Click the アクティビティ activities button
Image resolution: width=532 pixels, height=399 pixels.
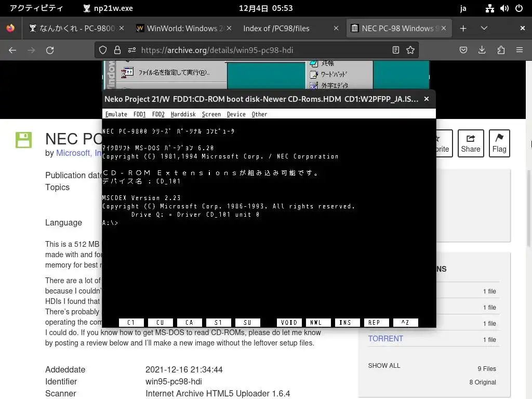36,8
